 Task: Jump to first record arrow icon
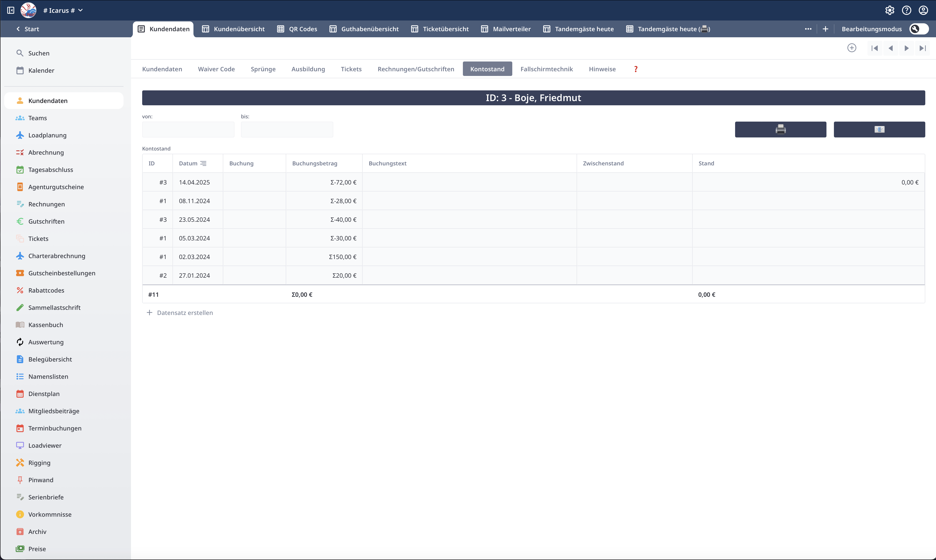pyautogui.click(x=874, y=48)
